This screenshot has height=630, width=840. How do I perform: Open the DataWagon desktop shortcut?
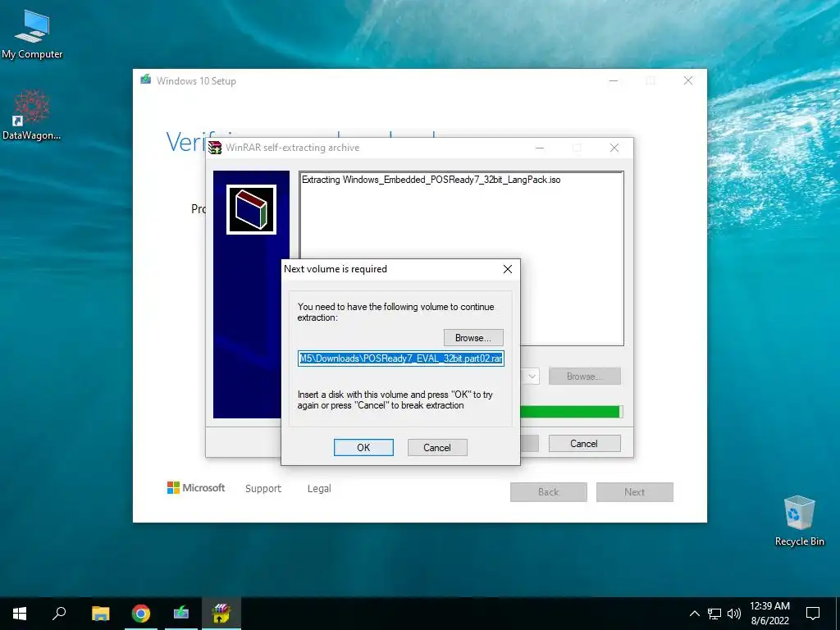coord(32,115)
